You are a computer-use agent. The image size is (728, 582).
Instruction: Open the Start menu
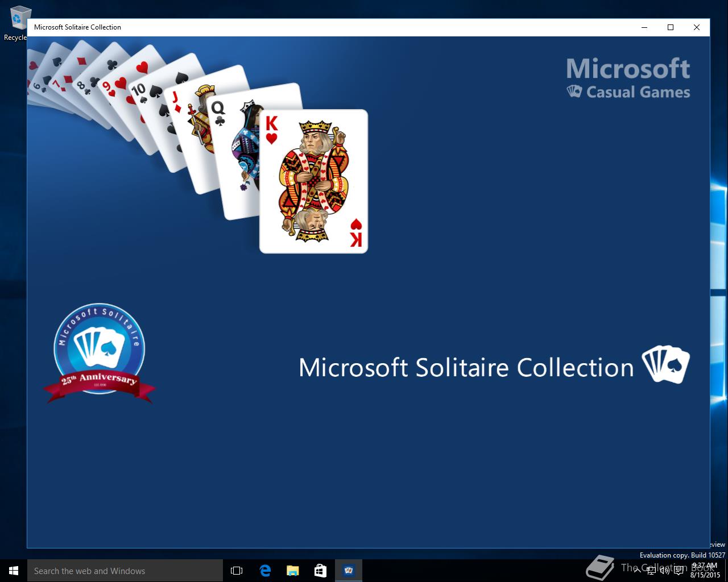point(14,571)
